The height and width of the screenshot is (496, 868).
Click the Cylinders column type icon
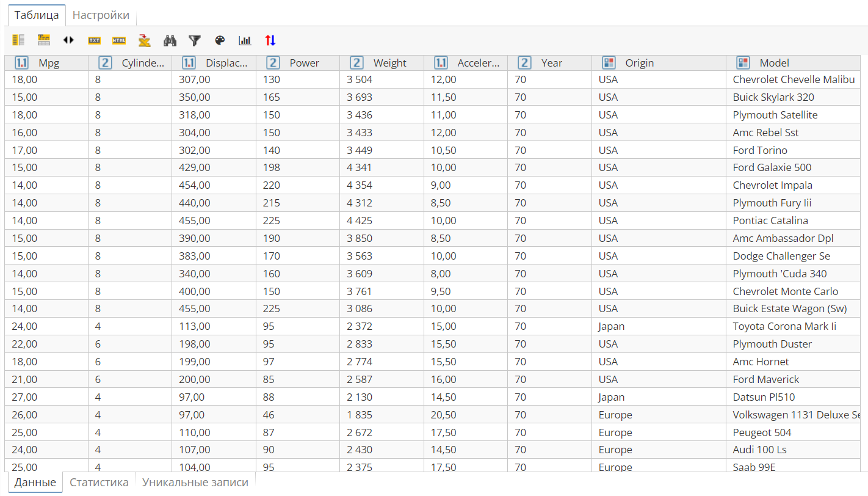click(x=105, y=62)
